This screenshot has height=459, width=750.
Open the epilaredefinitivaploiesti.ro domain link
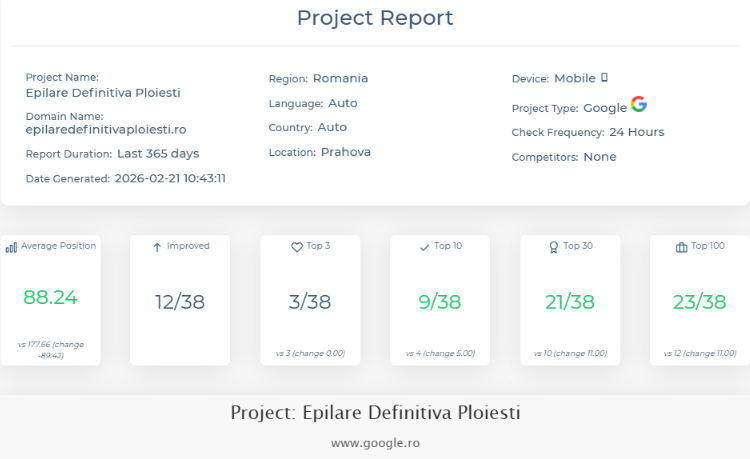coord(106,130)
